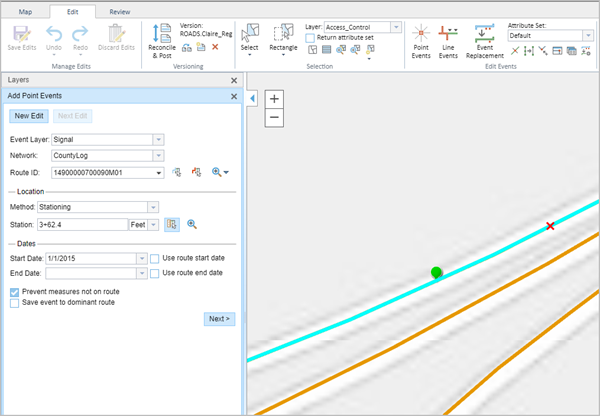The image size is (600, 416).
Task: Open the Event Replacement tool
Action: point(483,34)
